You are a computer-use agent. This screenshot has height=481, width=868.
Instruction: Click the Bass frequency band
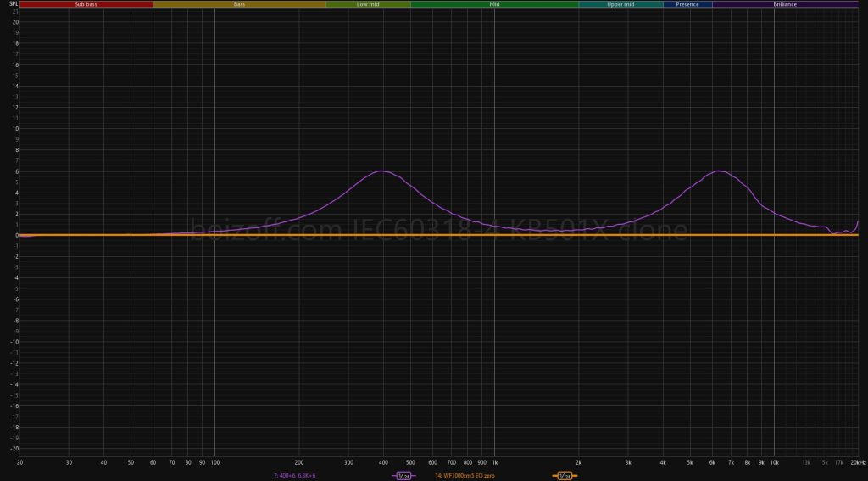click(x=239, y=4)
